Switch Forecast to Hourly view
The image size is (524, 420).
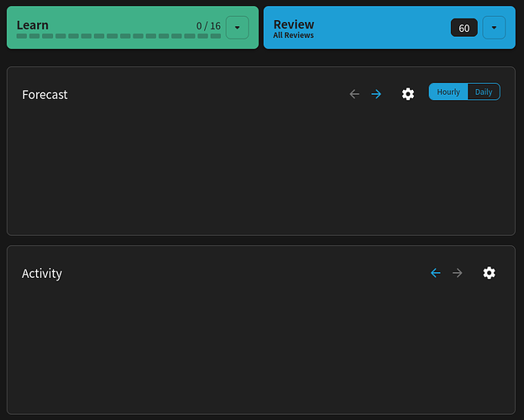(448, 92)
